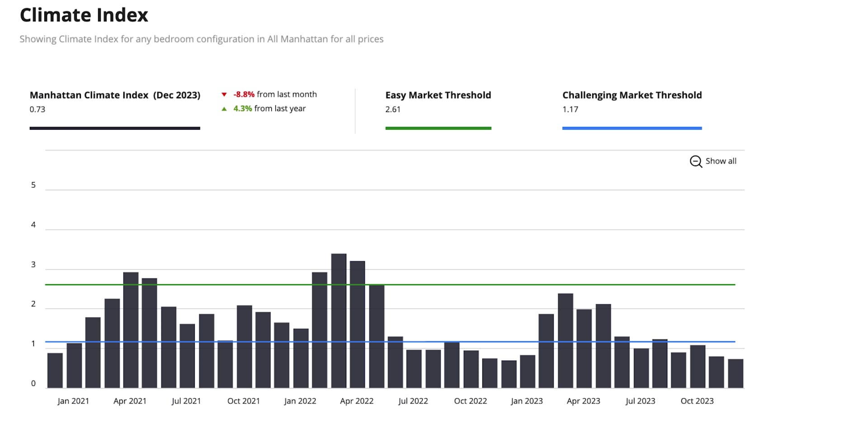Select the tallest bar in the chart
Viewport: 868px width, 423px height.
(339, 321)
